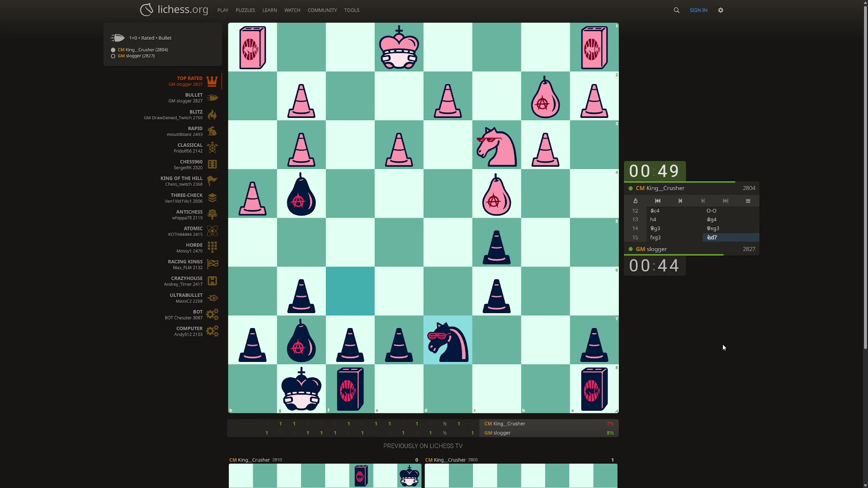Click the Blitz flame icon
Image resolution: width=868 pixels, height=488 pixels.
212,115
